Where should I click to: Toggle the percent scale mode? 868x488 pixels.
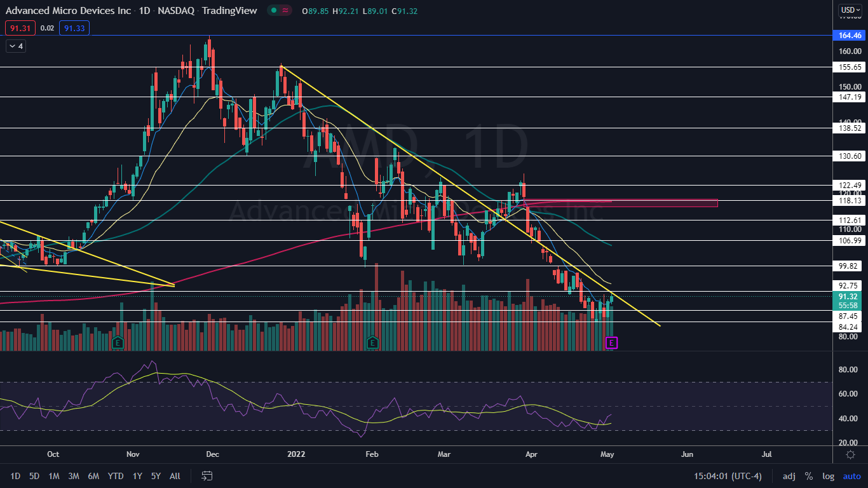tap(809, 476)
